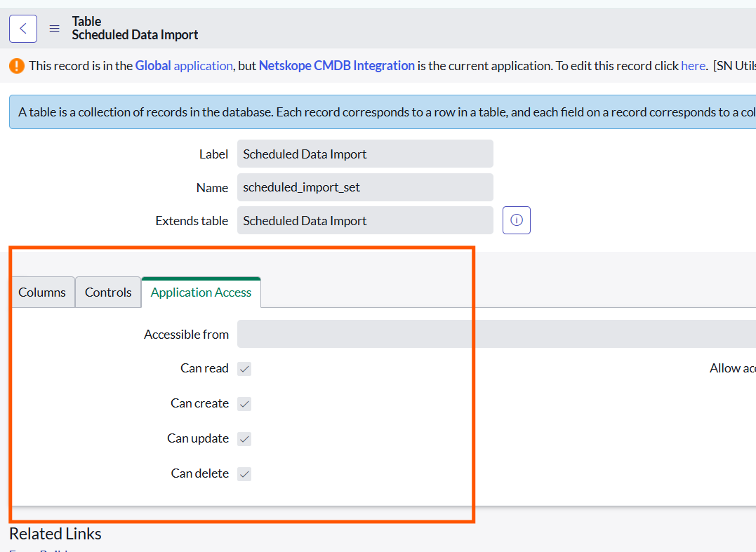Toggle the Can update checkbox
The image size is (756, 552).
[244, 439]
